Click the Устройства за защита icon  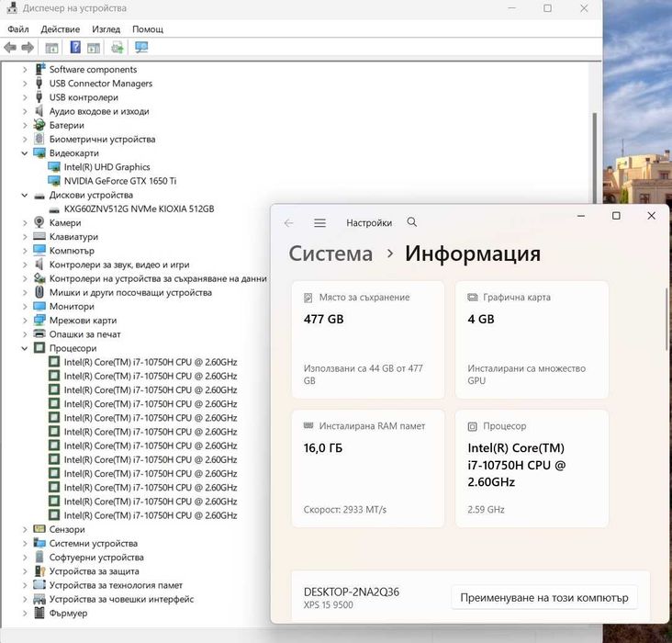(x=39, y=571)
